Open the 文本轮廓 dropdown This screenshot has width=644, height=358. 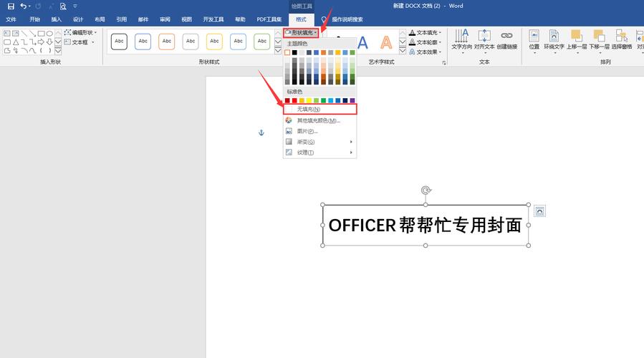pyautogui.click(x=425, y=42)
